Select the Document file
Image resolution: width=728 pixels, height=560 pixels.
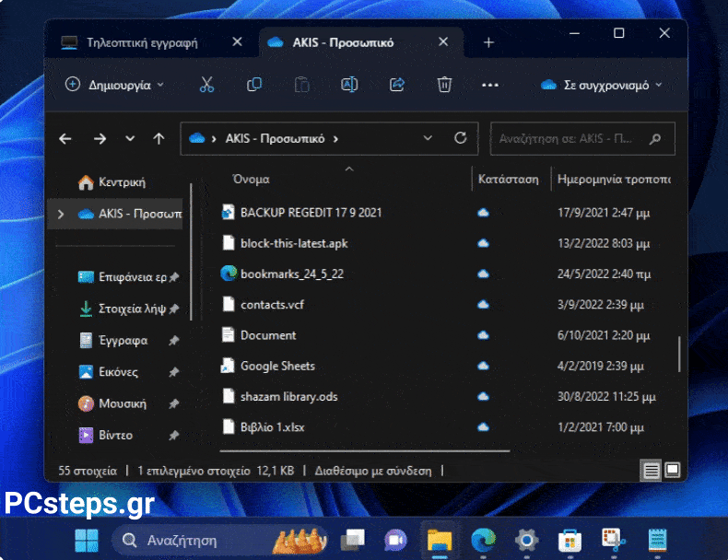(x=268, y=335)
